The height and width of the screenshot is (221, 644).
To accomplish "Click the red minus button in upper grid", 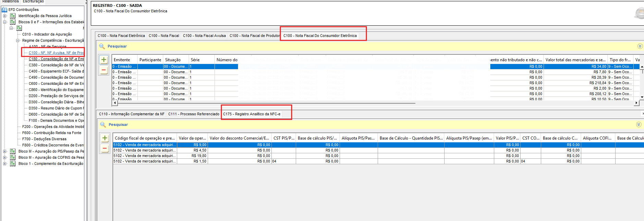I will coord(104,70).
